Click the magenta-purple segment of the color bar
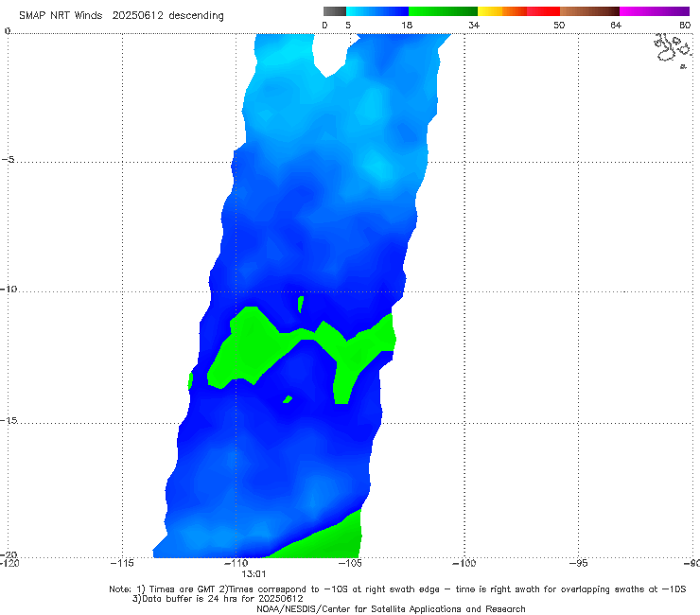The width and height of the screenshot is (700, 615). click(x=655, y=11)
